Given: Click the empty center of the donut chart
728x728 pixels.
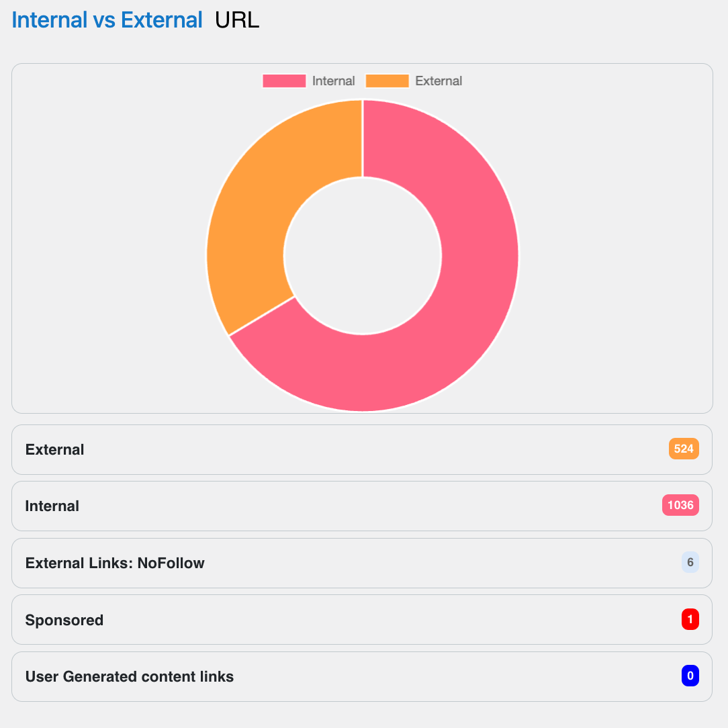Looking at the screenshot, I should (363, 256).
